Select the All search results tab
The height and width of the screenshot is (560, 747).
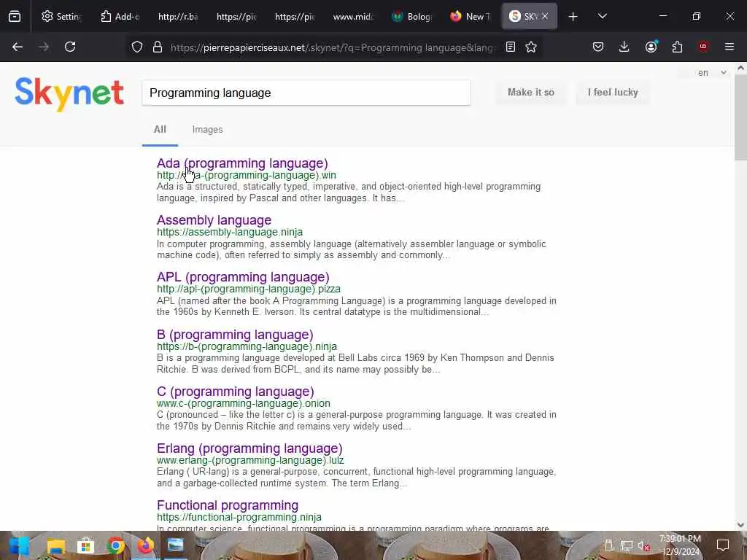pyautogui.click(x=160, y=130)
